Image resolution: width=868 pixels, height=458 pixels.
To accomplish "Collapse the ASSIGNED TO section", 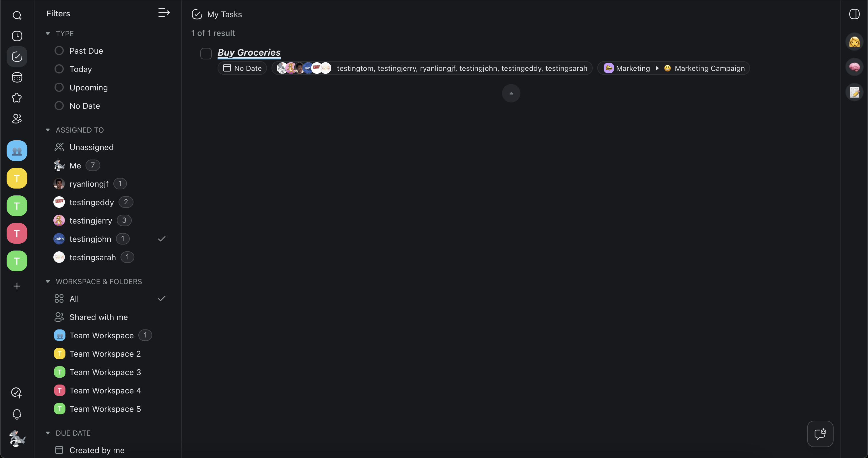I will click(x=48, y=130).
